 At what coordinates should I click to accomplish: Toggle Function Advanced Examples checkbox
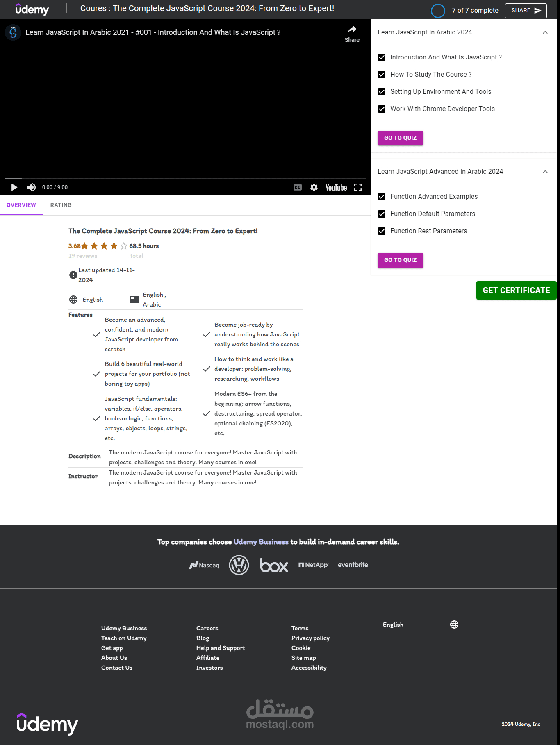point(382,197)
